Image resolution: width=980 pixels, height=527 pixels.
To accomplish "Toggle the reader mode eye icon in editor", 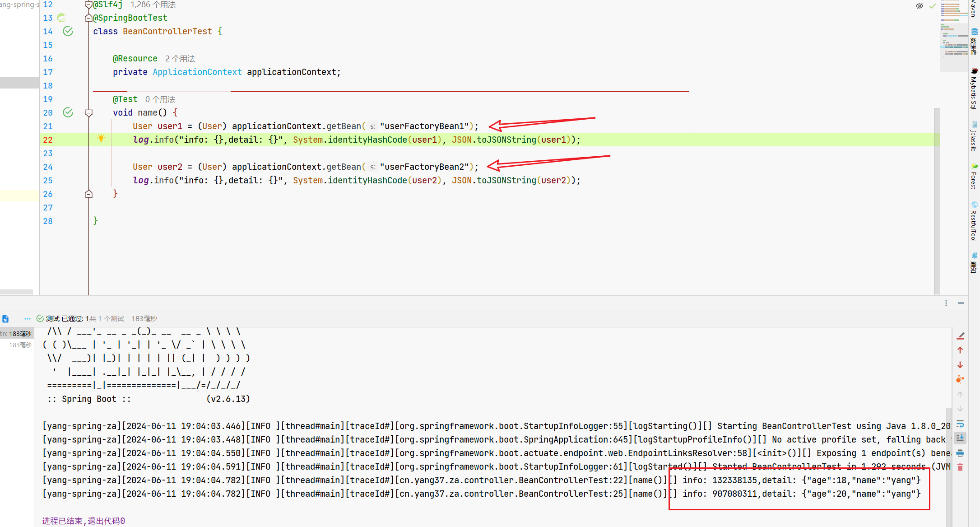I will point(920,6).
